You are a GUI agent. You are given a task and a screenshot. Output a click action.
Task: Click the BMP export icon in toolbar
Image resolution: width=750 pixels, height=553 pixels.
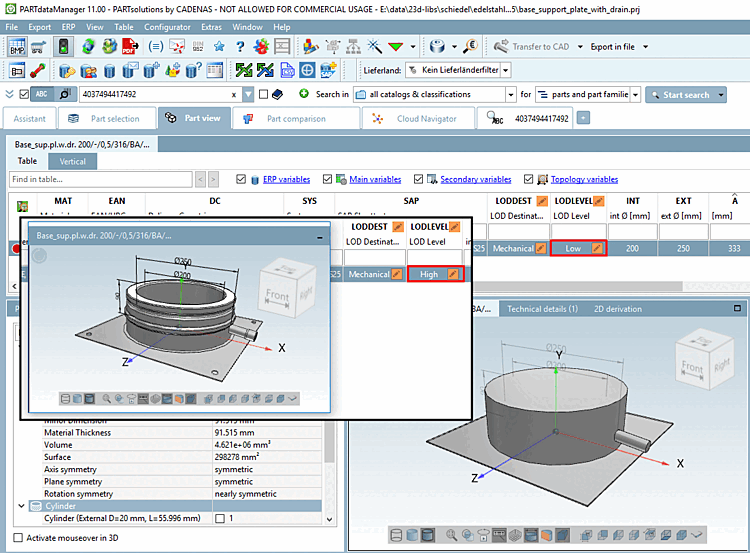pyautogui.click(x=18, y=47)
